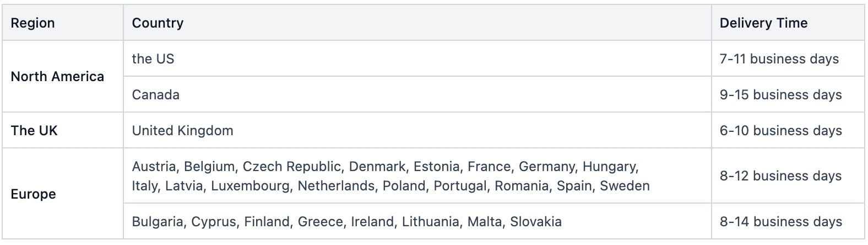Click the United Kingdom country cell
Viewport: 868px width, 245px height.
(183, 131)
